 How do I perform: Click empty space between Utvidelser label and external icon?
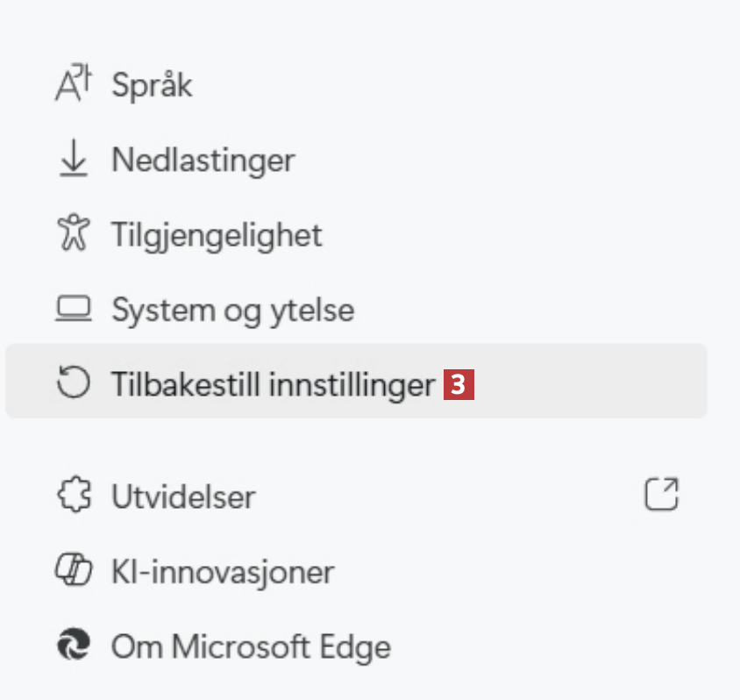point(447,496)
